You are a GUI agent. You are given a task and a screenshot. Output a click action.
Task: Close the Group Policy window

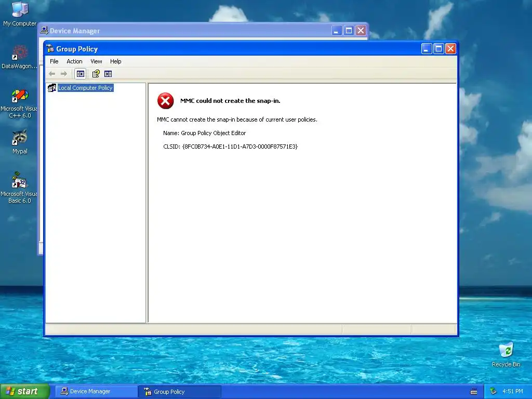tap(450, 49)
